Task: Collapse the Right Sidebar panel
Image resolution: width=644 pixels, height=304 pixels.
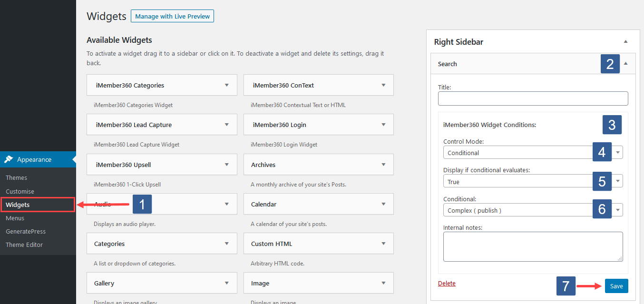Action: point(625,41)
